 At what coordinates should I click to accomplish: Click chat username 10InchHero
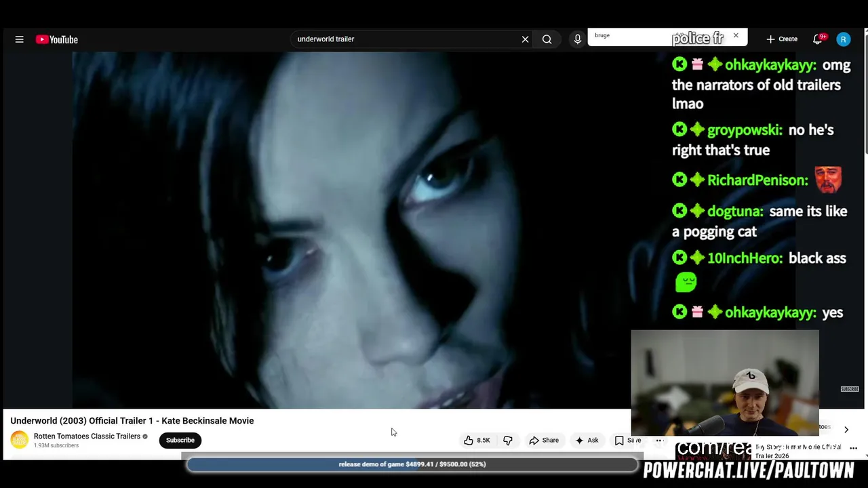[745, 258]
